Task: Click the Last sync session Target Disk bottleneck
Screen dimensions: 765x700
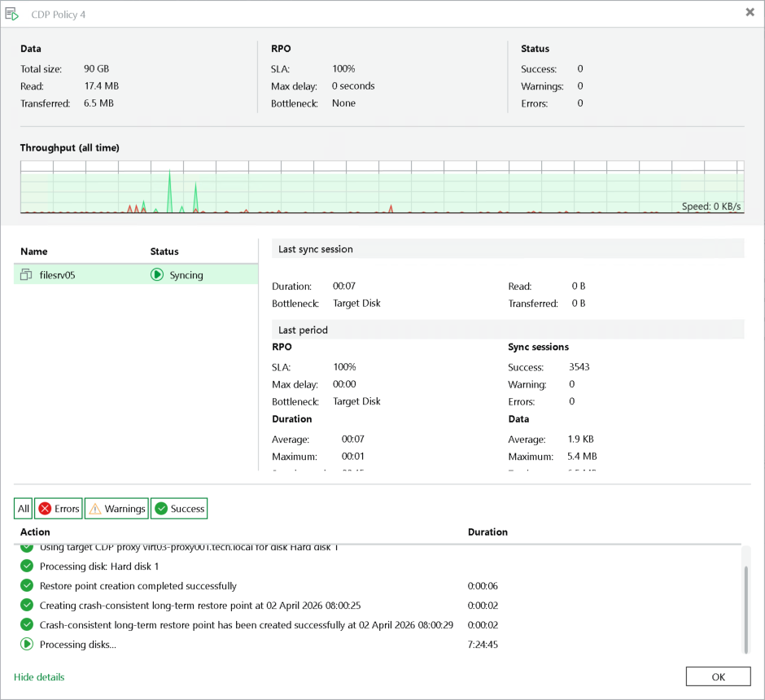Action: point(356,304)
